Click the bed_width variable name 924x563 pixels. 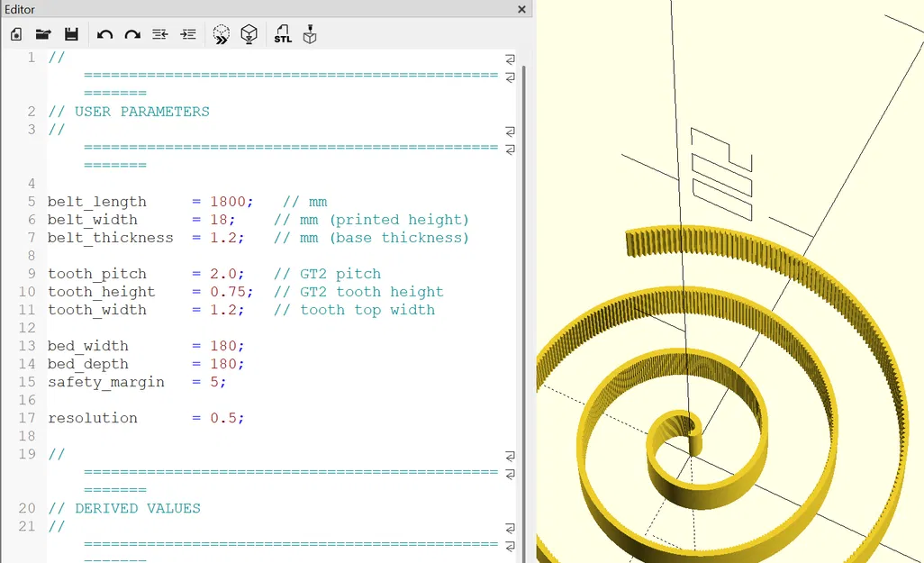pos(87,346)
